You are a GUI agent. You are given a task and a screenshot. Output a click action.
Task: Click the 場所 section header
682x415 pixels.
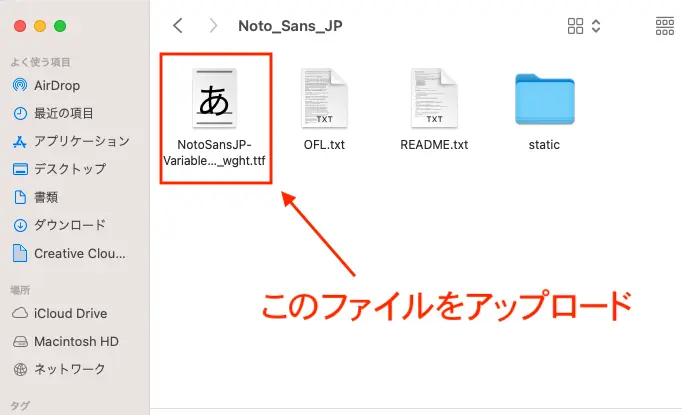point(20,290)
